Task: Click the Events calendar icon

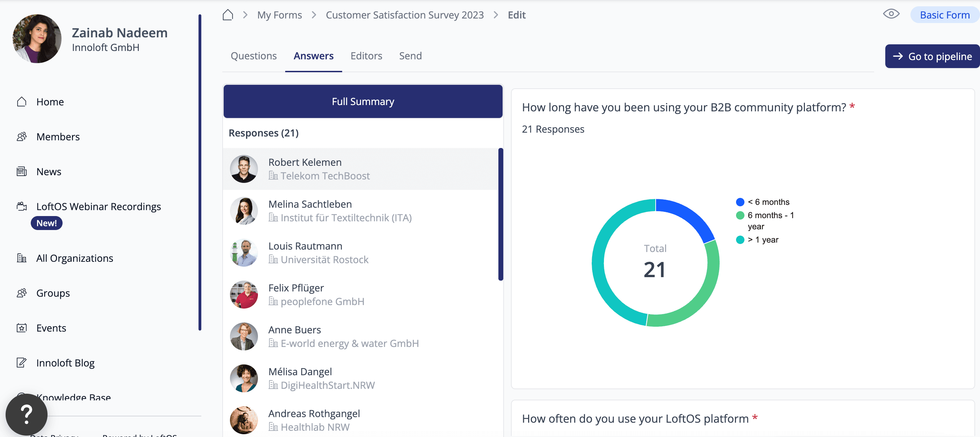Action: coord(22,328)
